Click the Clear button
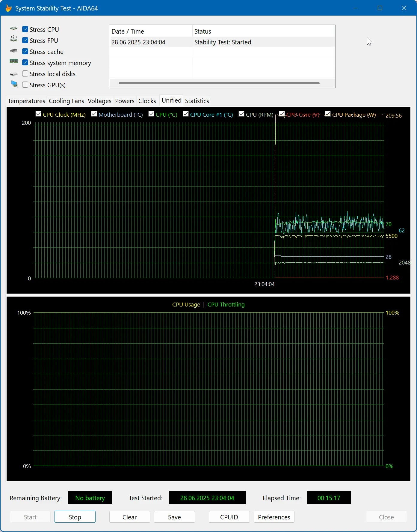This screenshot has height=532, width=417. click(129, 517)
